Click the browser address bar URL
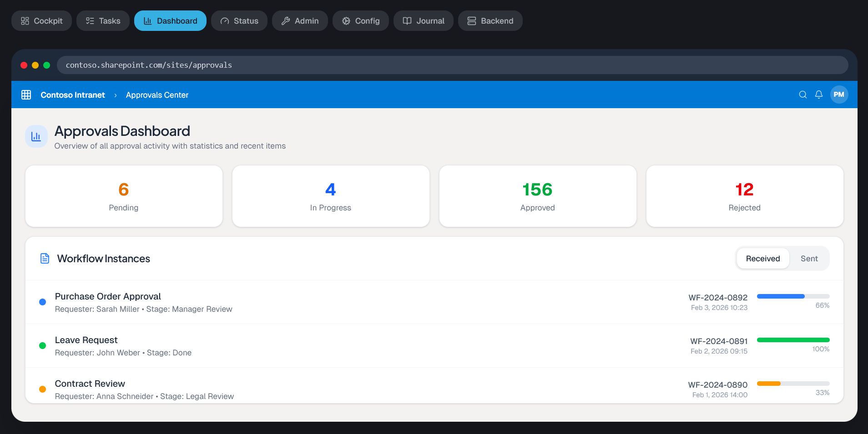This screenshot has width=868, height=434. 148,65
